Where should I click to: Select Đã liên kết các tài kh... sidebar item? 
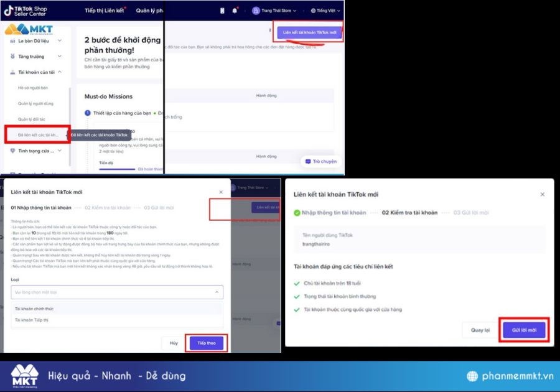[x=37, y=135]
